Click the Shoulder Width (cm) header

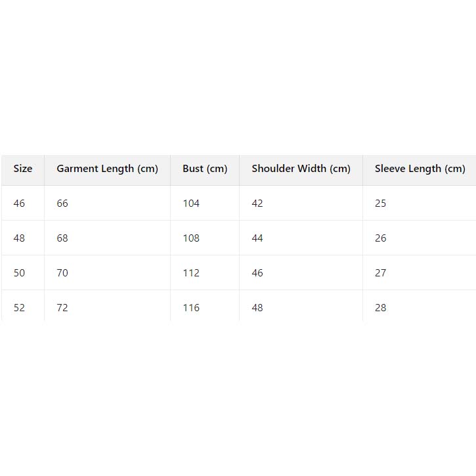[301, 169]
